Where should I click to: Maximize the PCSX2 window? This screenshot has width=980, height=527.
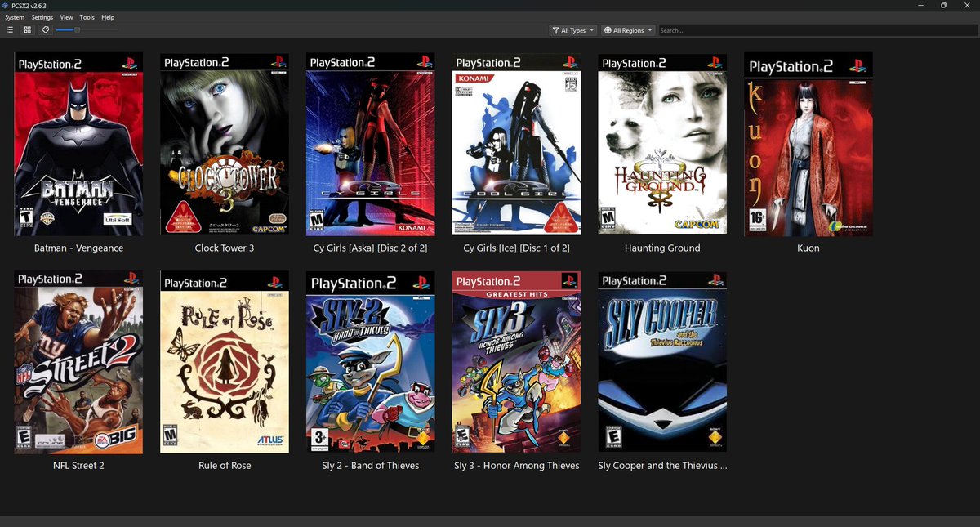click(x=944, y=5)
